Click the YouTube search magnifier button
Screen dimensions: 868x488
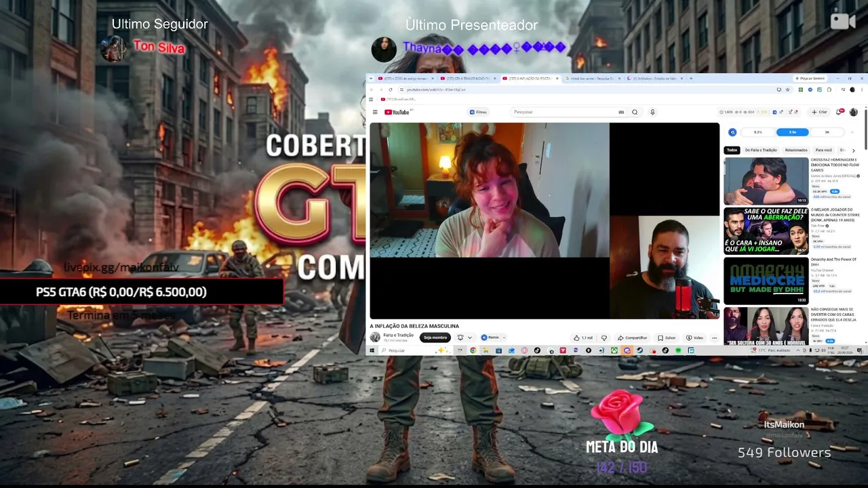coord(635,113)
